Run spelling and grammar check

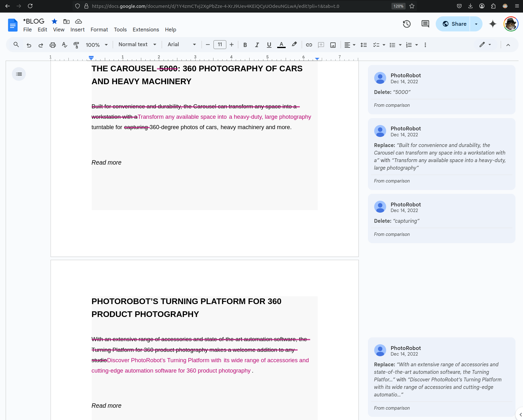65,45
